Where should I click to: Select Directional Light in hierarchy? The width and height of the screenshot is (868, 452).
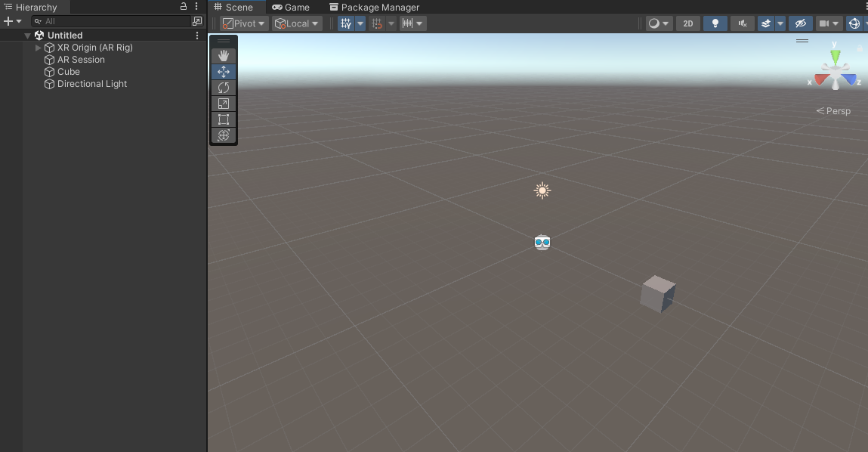click(92, 84)
